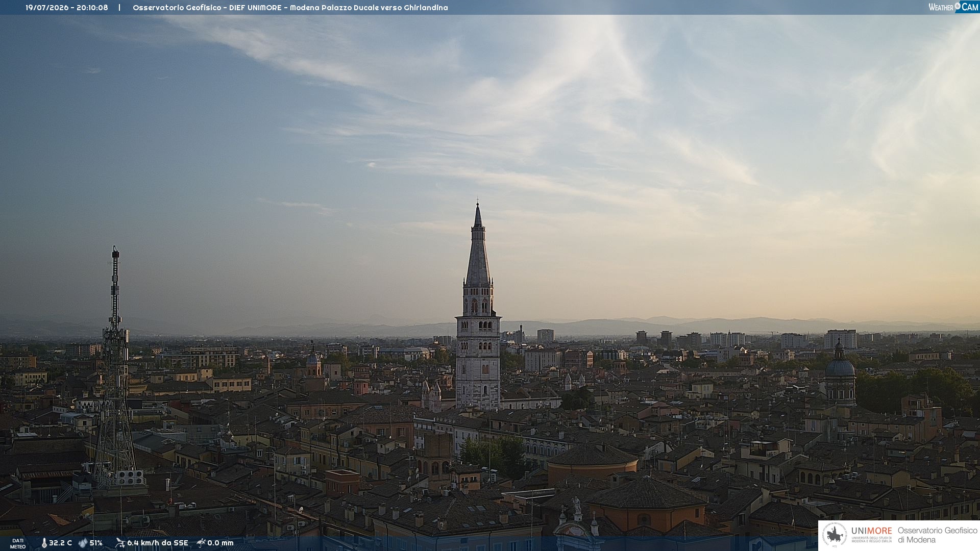The width and height of the screenshot is (980, 551).
Task: Click the Osservatorio Geofisico camera title
Action: click(x=290, y=8)
